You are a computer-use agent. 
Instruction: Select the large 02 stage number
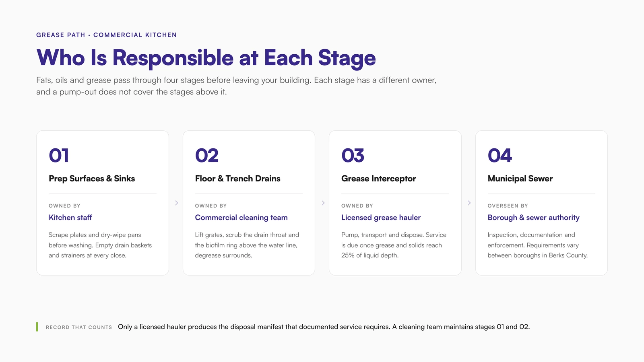[x=206, y=156]
